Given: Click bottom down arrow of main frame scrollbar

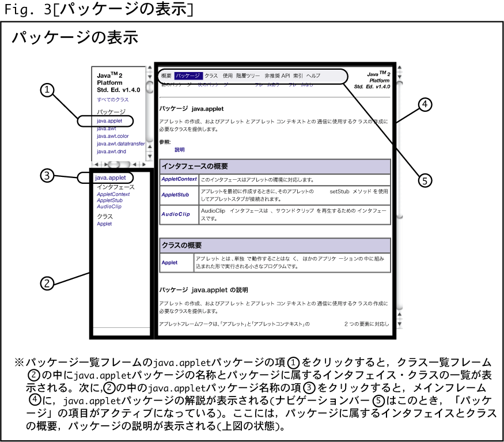Looking at the screenshot, I should tap(400, 324).
